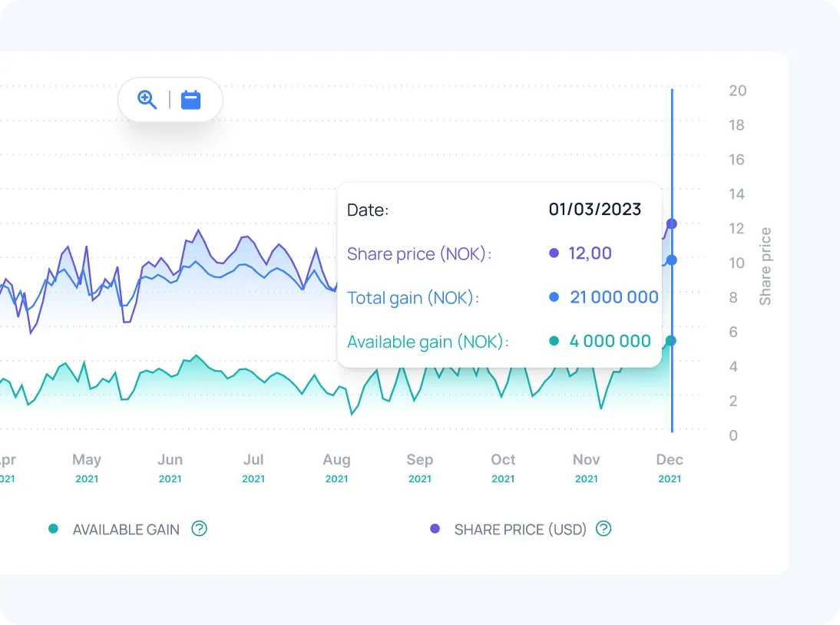
Task: Click the blue Total gain dot in tooltip
Action: (x=554, y=297)
